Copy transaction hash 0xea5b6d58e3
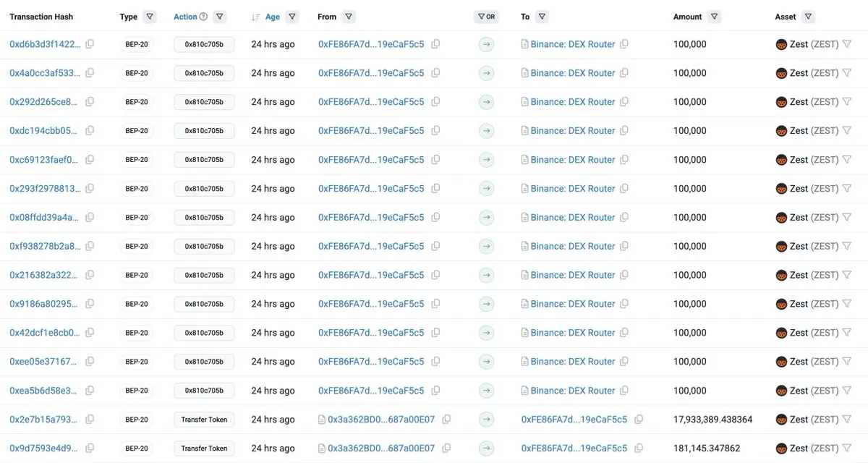Screen dimensions: 868x463 (90, 391)
